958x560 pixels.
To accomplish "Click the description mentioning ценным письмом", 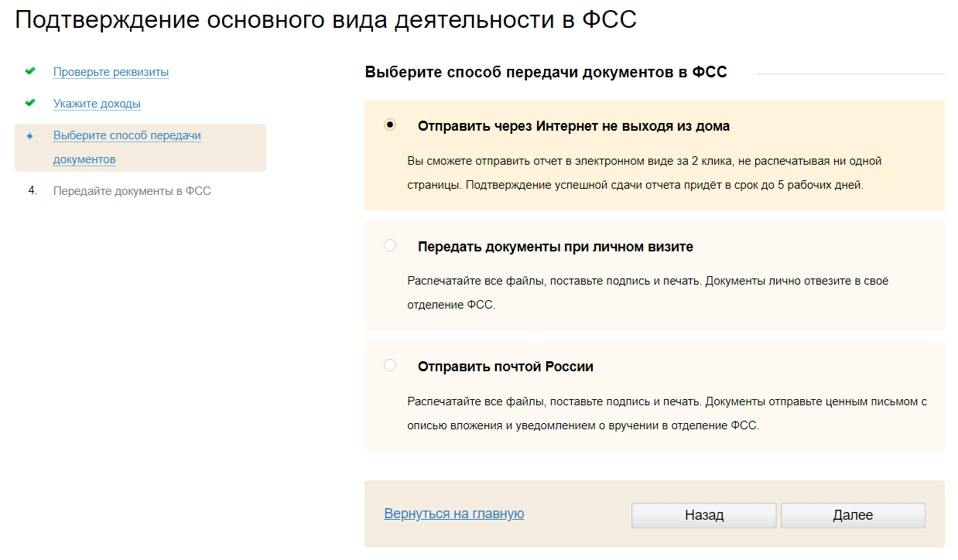I will [666, 414].
